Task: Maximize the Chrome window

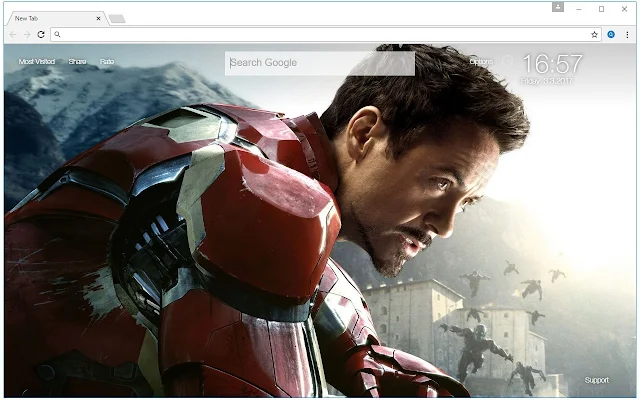Action: 601,9
